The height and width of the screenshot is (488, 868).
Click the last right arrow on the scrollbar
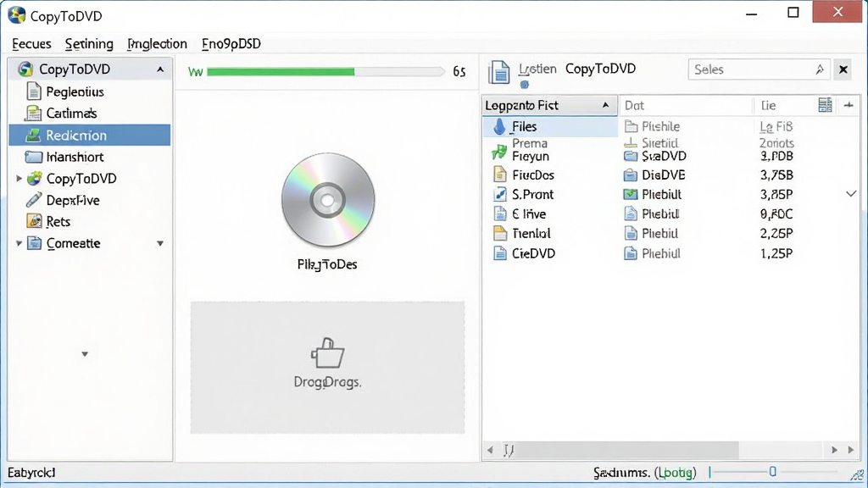pyautogui.click(x=851, y=450)
